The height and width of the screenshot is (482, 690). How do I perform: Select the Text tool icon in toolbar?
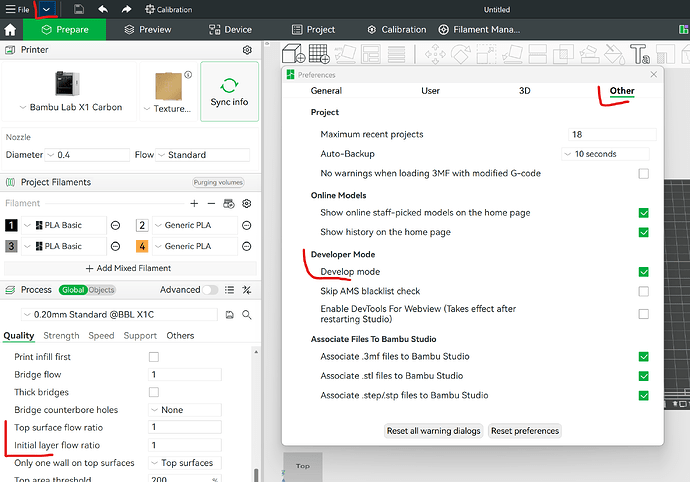[639, 54]
